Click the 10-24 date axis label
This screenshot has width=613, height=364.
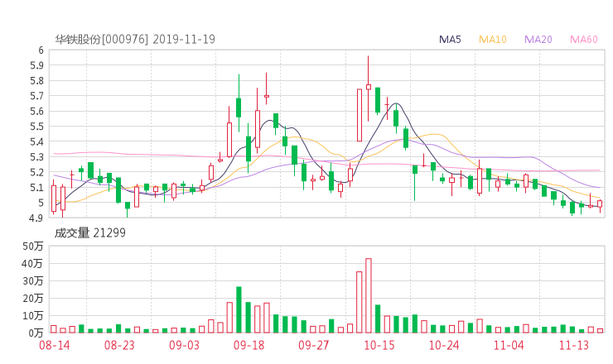(x=444, y=345)
